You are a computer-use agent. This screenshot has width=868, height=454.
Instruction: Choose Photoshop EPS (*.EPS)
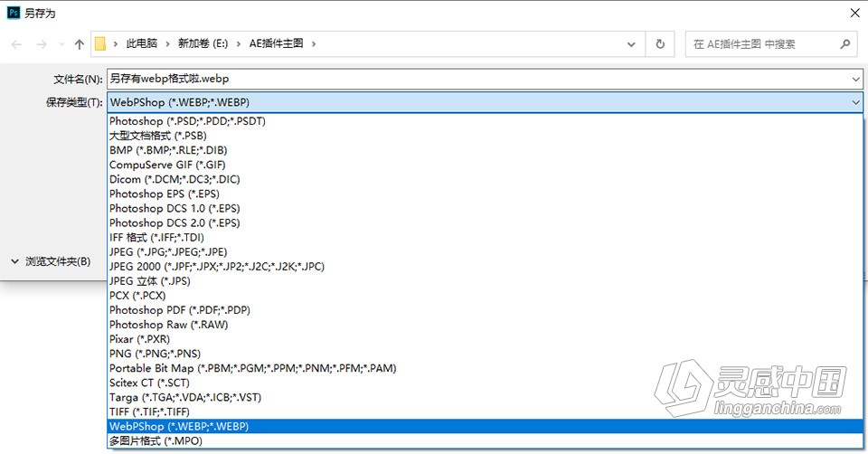click(485, 194)
